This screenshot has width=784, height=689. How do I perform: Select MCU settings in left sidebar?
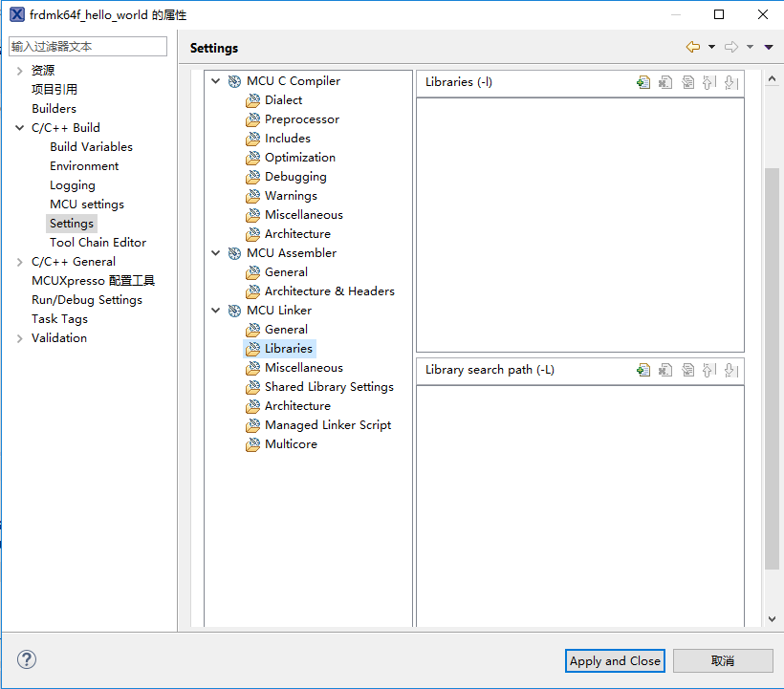87,205
